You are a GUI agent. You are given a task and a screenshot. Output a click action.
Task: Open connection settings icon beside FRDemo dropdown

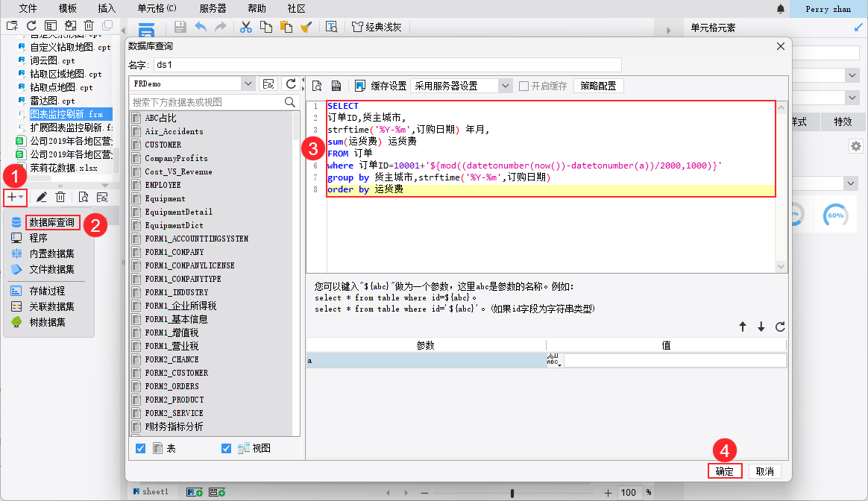pos(268,83)
